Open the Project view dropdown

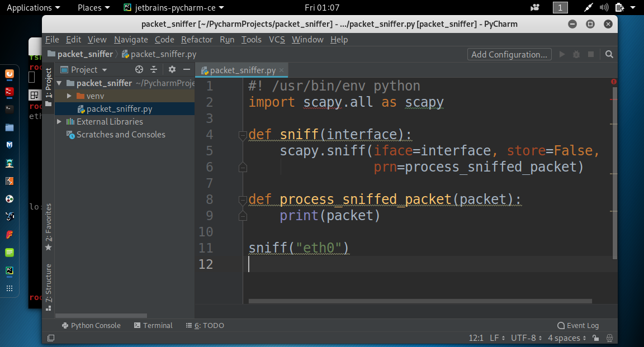pos(88,69)
